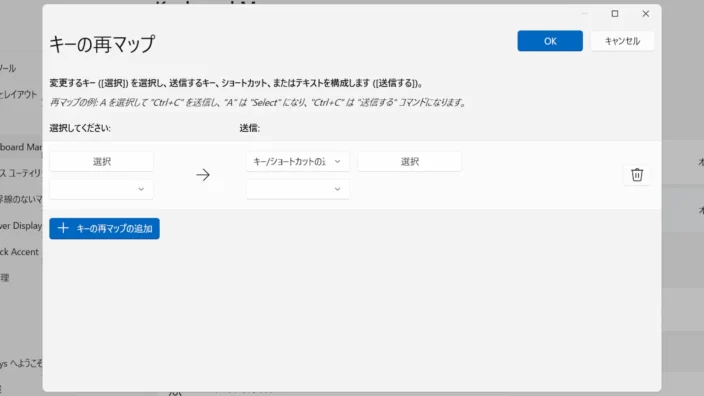Open the empty target key dropdown under 送信
Viewport: 704px width, 396px height.
[x=297, y=189]
